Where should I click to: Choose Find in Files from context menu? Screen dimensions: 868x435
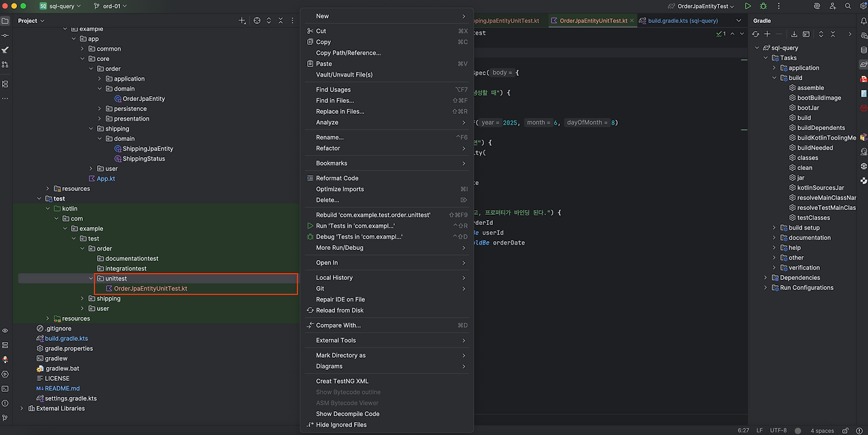334,100
